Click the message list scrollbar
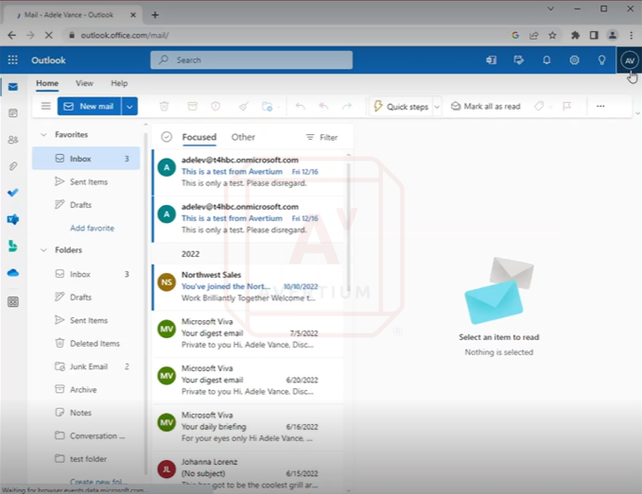642x494 pixels. (x=348, y=200)
